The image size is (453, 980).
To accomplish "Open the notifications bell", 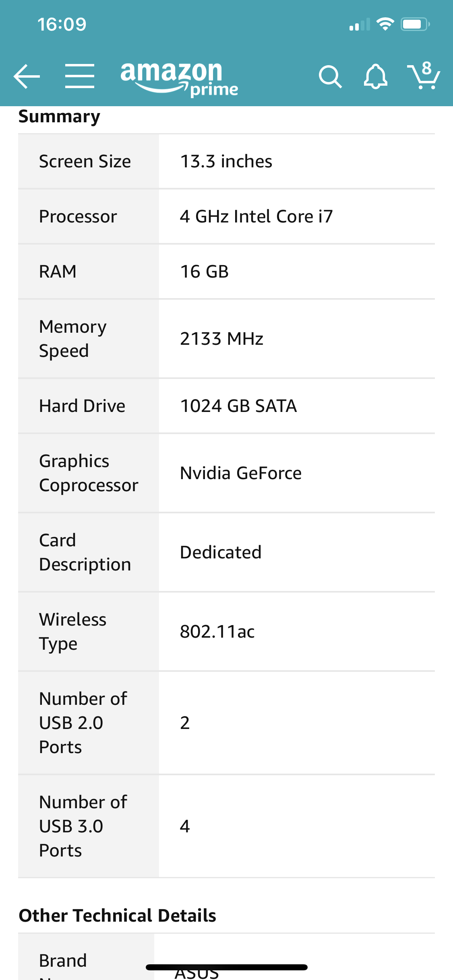I will [x=375, y=76].
